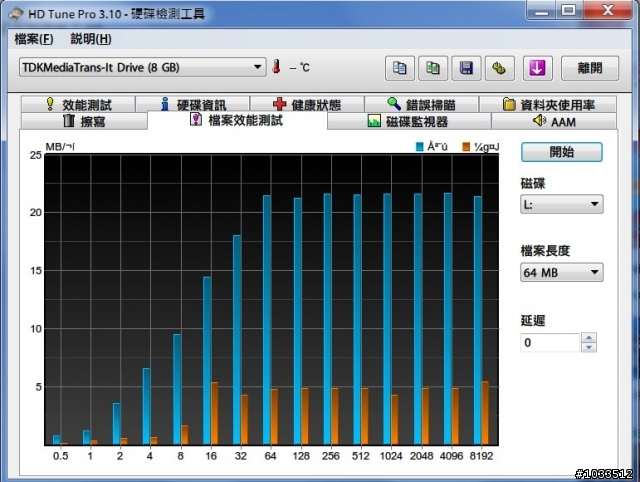Click the thermometer temperature icon
The image size is (640, 482).
coord(277,67)
